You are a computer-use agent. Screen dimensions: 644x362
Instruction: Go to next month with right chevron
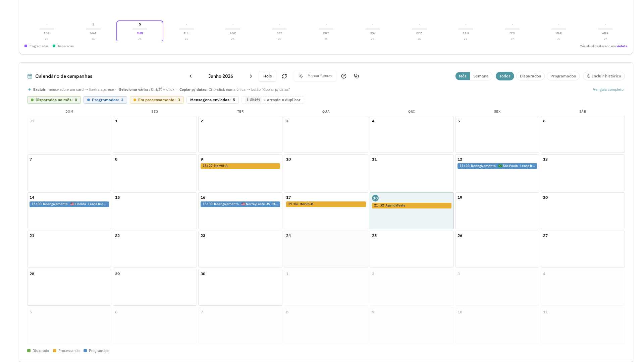coord(251,76)
